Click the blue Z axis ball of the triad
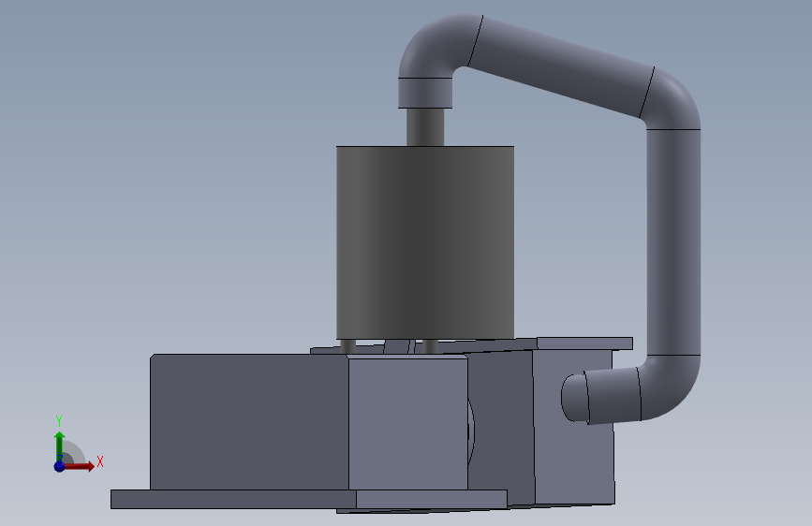This screenshot has height=526, width=812. [59, 466]
